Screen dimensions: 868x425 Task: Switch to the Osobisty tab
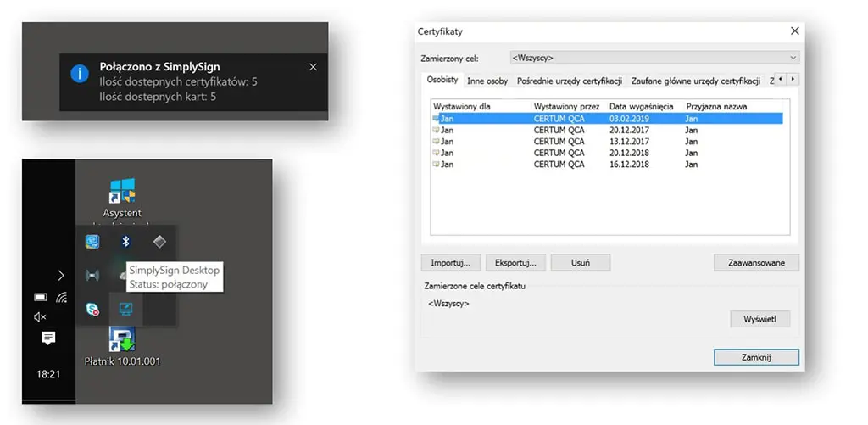click(x=442, y=80)
